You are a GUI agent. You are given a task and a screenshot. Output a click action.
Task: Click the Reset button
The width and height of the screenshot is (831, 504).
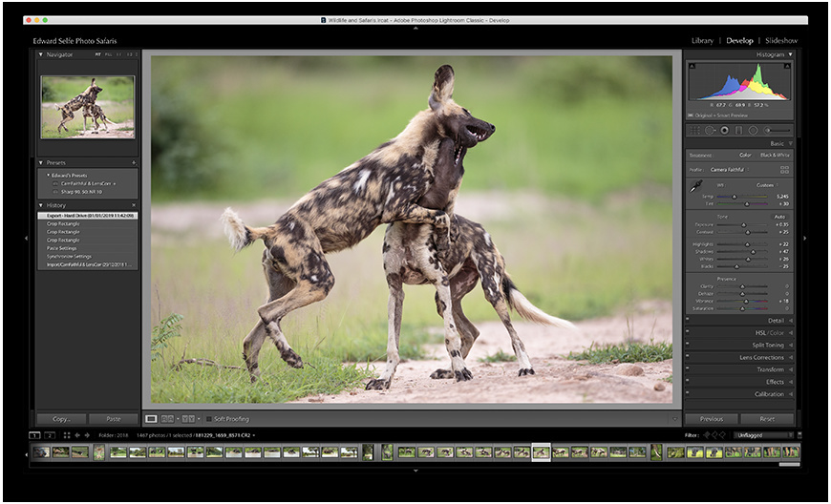point(767,419)
